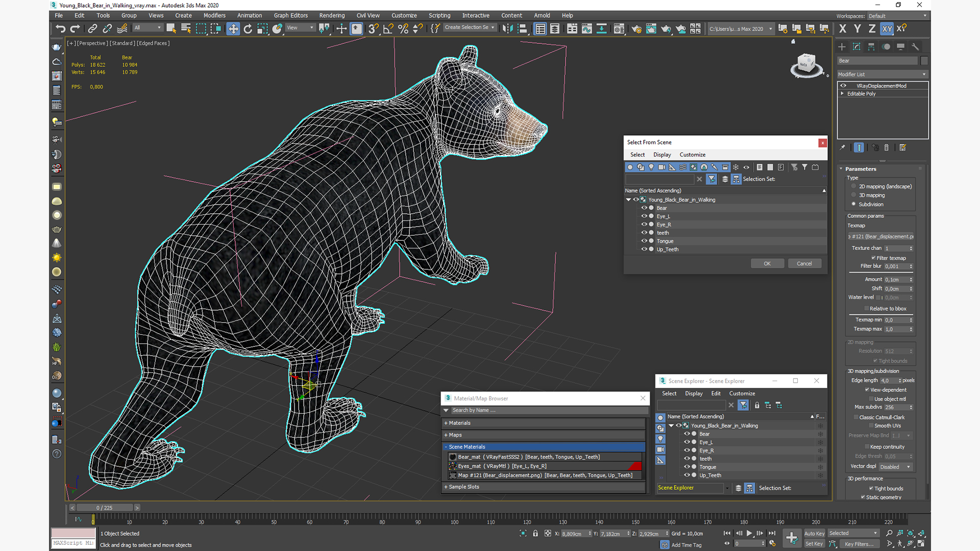This screenshot has width=980, height=551.
Task: Toggle VRayDisplacementMod modifier eye icon
Action: coord(843,86)
